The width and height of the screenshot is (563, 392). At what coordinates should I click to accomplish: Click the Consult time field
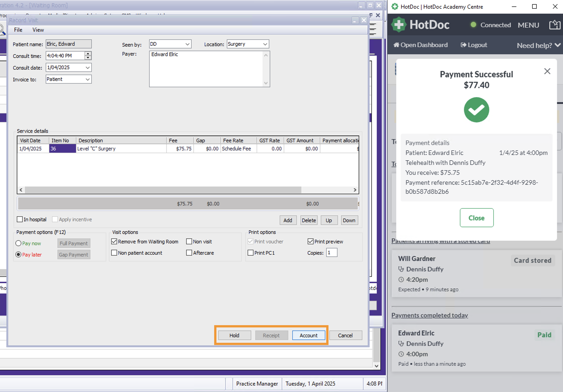click(x=65, y=56)
